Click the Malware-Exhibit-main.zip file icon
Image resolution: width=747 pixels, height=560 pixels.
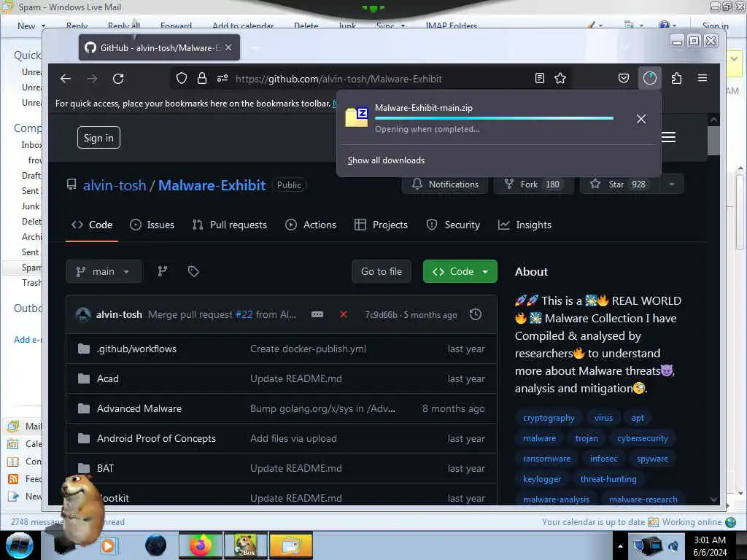point(356,117)
